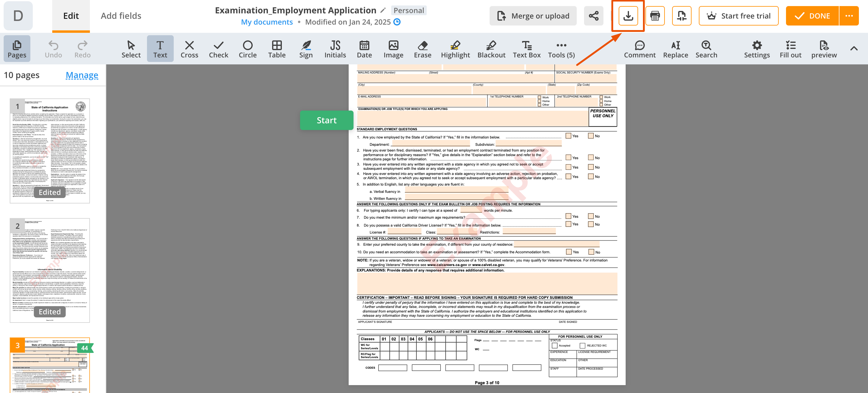
Task: Switch to the Add fields tab
Action: 121,16
